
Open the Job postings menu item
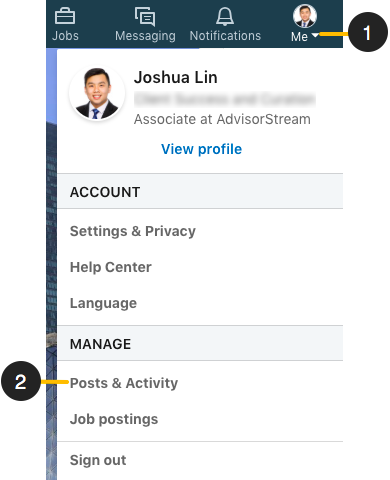click(x=114, y=419)
